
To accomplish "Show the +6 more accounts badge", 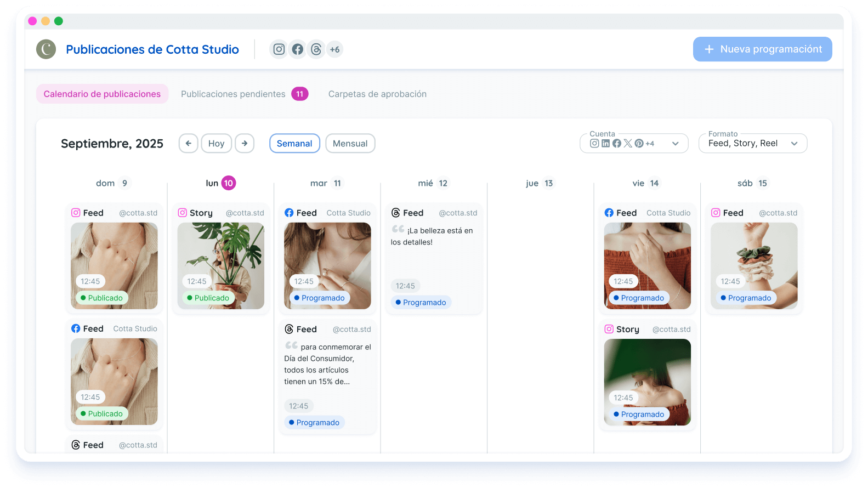I will (x=334, y=49).
